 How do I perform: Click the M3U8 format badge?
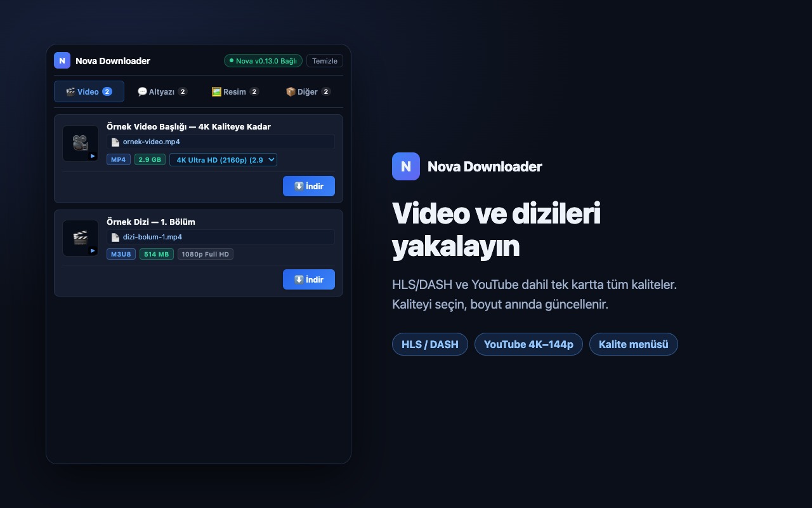121,254
